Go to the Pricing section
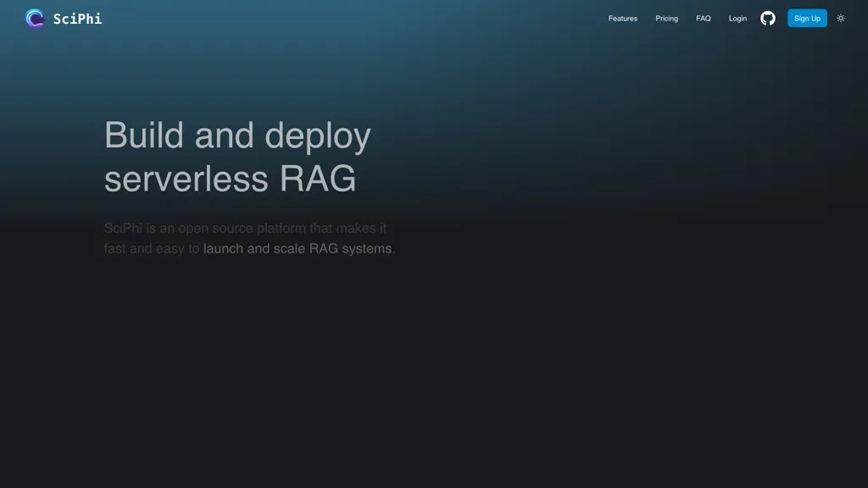 coord(666,19)
